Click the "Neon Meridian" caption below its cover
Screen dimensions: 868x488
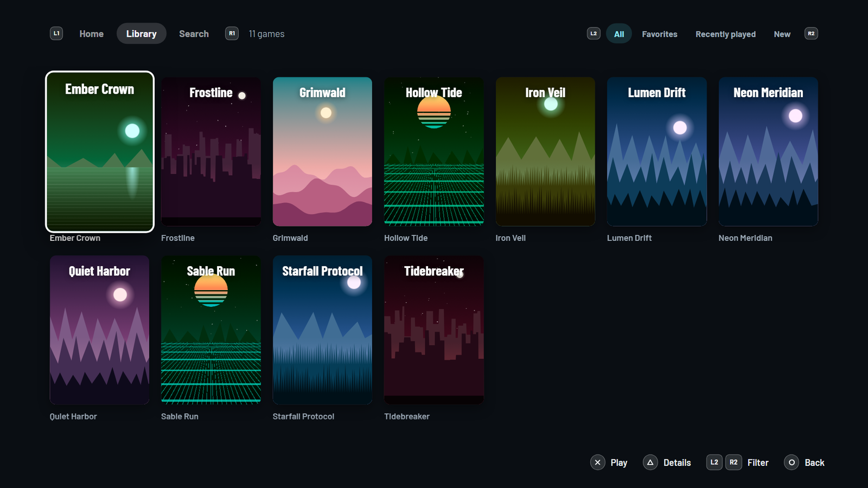[745, 238]
